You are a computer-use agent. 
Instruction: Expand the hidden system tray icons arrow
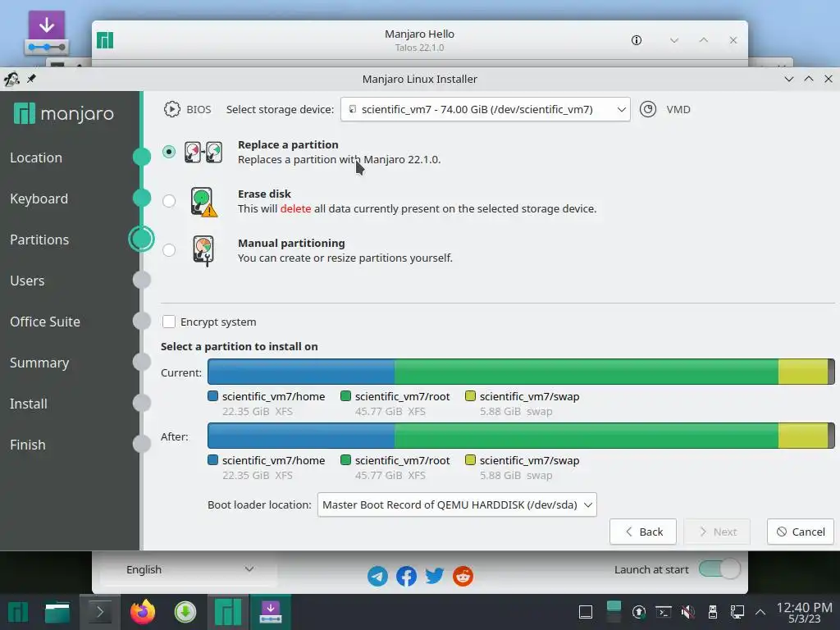click(760, 612)
